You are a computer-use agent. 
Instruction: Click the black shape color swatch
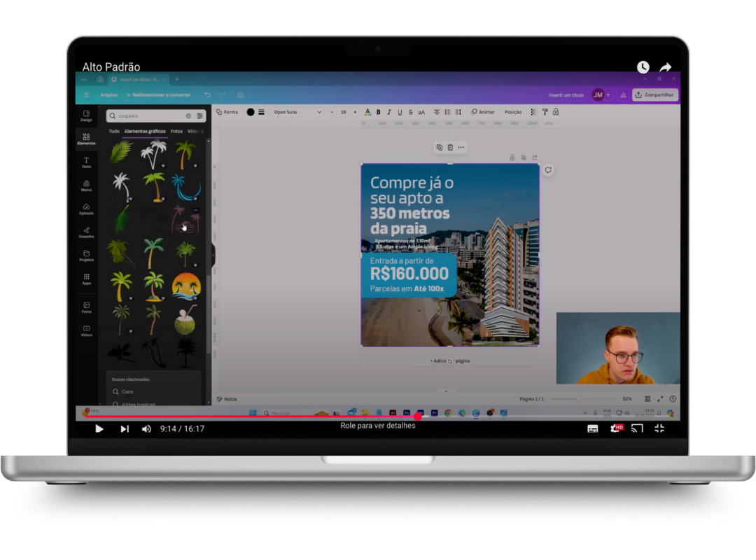click(251, 112)
